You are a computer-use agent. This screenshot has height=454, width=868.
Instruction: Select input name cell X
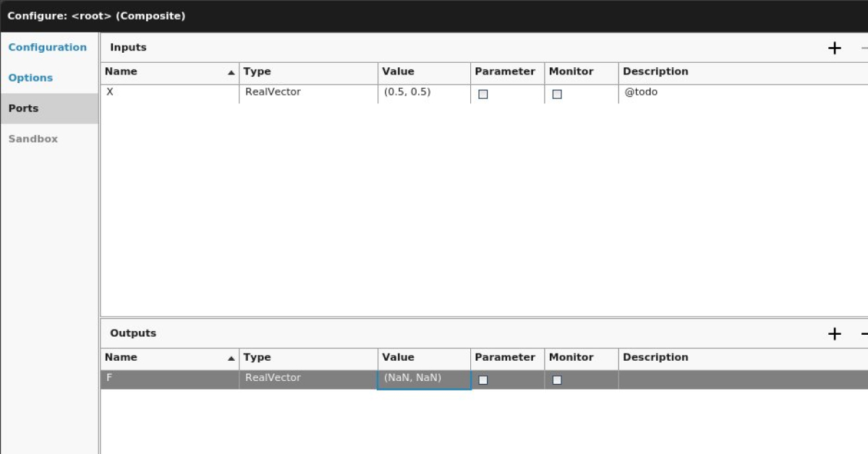point(170,93)
